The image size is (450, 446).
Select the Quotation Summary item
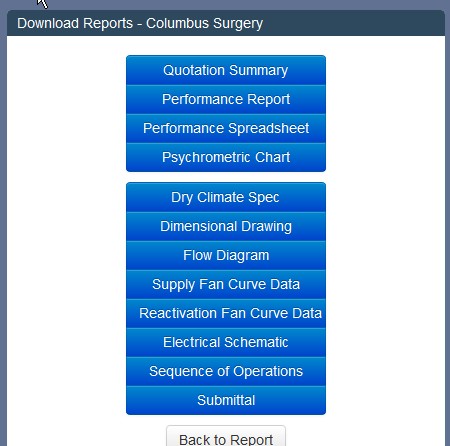tap(226, 70)
